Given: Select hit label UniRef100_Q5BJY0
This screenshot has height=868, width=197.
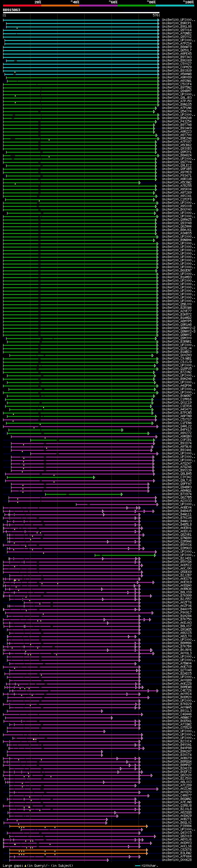Looking at the screenshot, I should pos(176,304).
